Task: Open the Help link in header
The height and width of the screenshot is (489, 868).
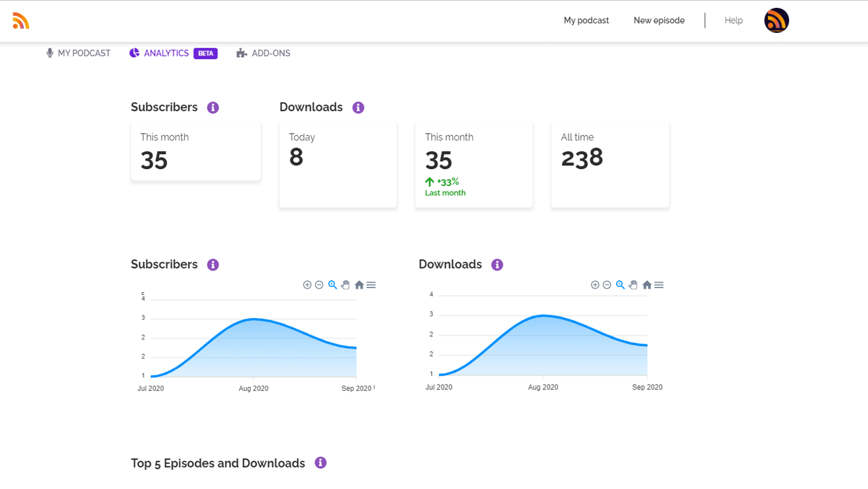Action: pos(733,20)
